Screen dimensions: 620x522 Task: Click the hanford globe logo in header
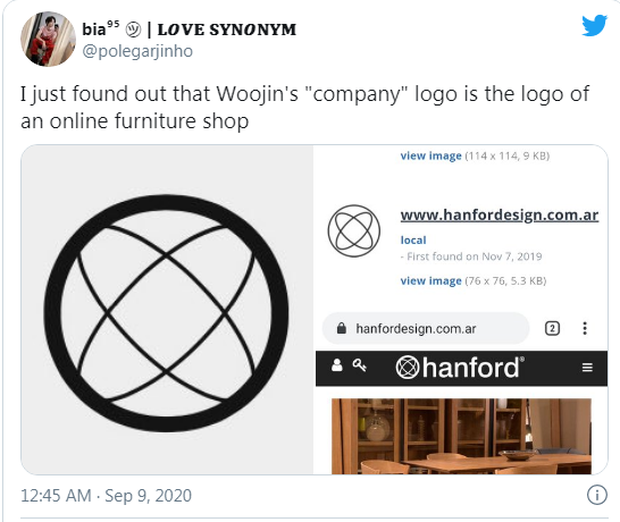407,367
